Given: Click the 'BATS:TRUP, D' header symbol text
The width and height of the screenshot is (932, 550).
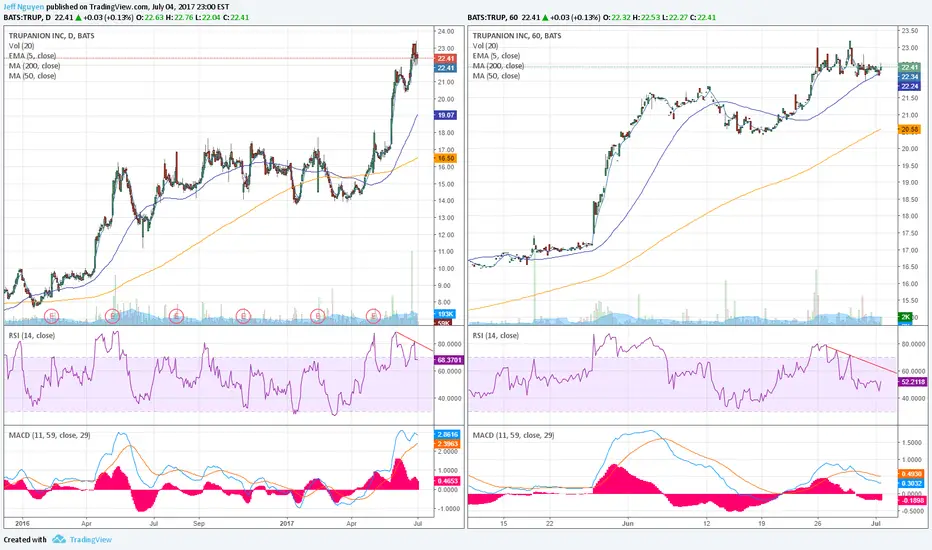Looking at the screenshot, I should (x=27, y=17).
